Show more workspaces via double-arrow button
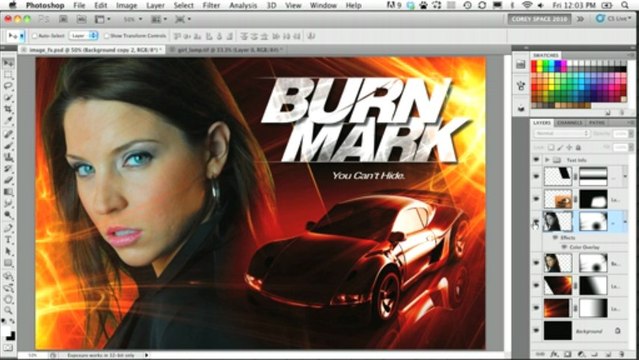Image resolution: width=639 pixels, height=360 pixels. click(581, 19)
